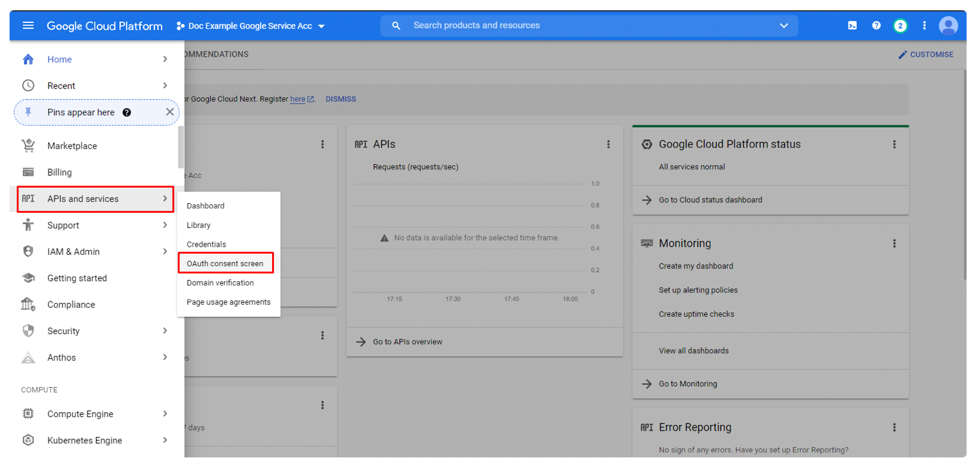Click the Pins help question icon
The image size is (980, 474).
[126, 112]
